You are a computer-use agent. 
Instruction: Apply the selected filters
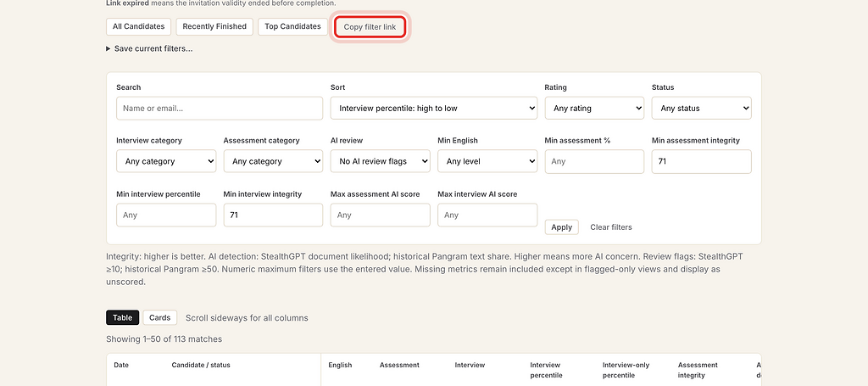tap(561, 227)
